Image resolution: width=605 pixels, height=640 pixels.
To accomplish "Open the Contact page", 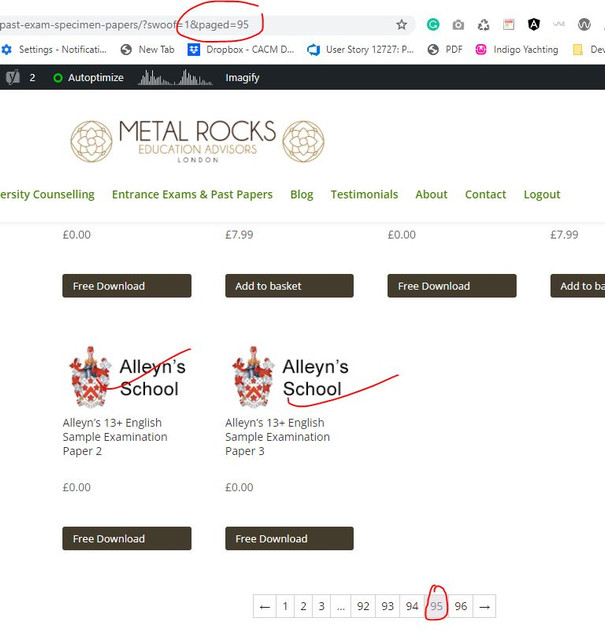I will (x=485, y=194).
